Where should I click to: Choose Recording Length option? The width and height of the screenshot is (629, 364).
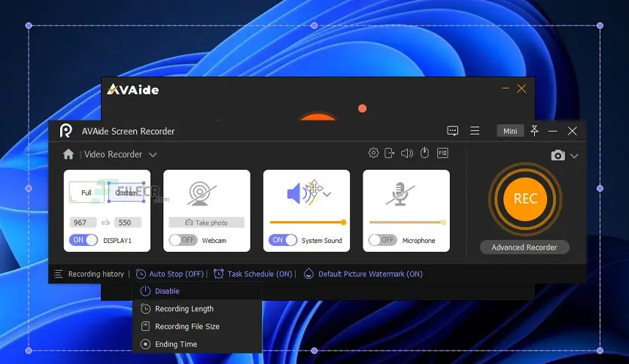point(197,308)
